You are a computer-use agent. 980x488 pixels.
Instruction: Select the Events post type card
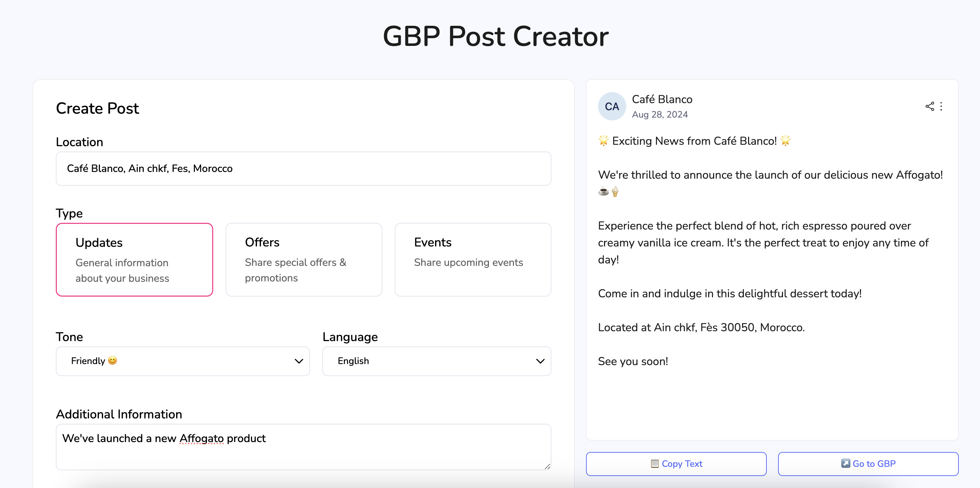(472, 260)
